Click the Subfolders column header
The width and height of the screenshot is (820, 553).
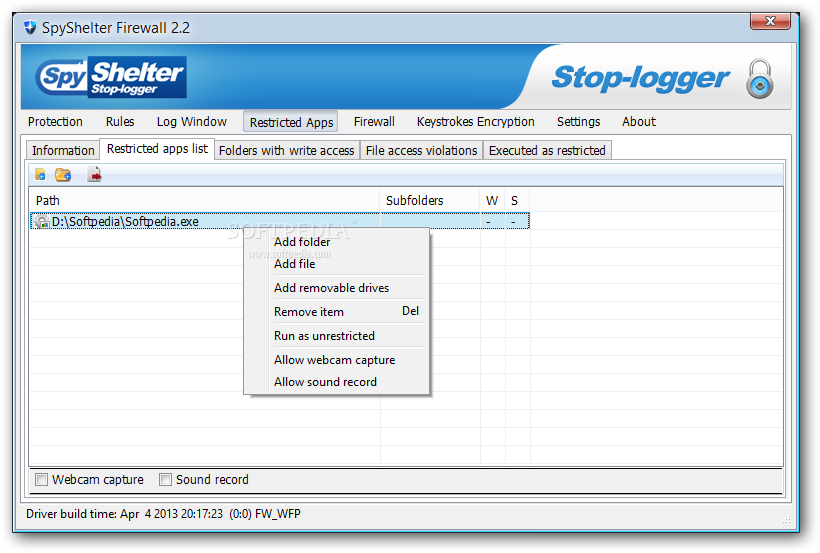click(430, 200)
